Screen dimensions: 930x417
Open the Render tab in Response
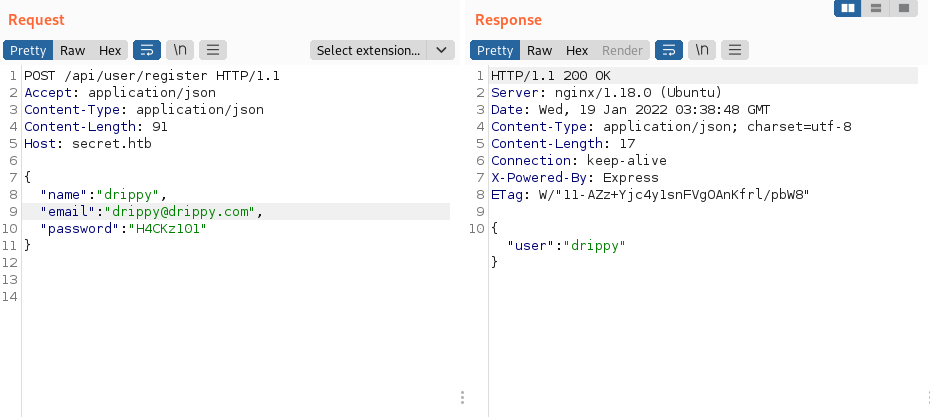pos(623,50)
